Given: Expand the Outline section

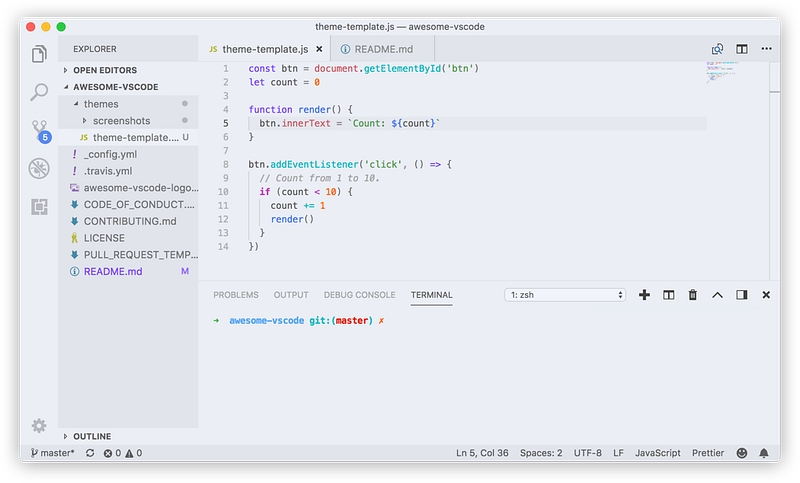Looking at the screenshot, I should coord(92,437).
